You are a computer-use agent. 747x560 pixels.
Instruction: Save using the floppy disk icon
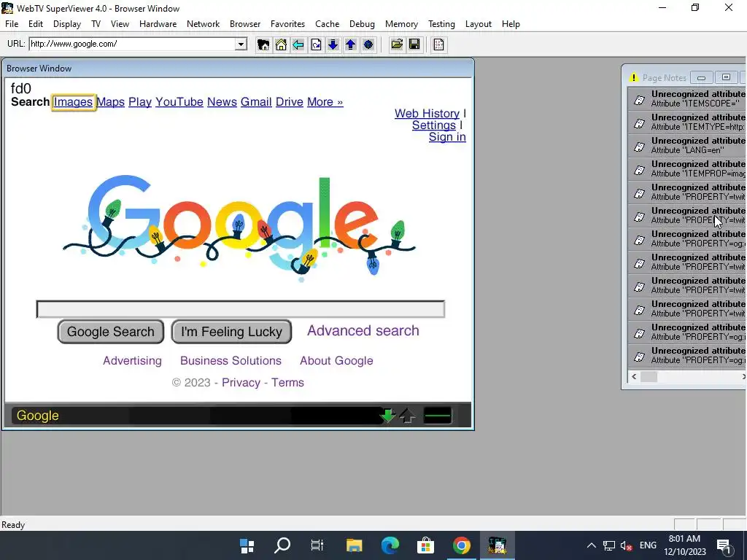click(414, 44)
